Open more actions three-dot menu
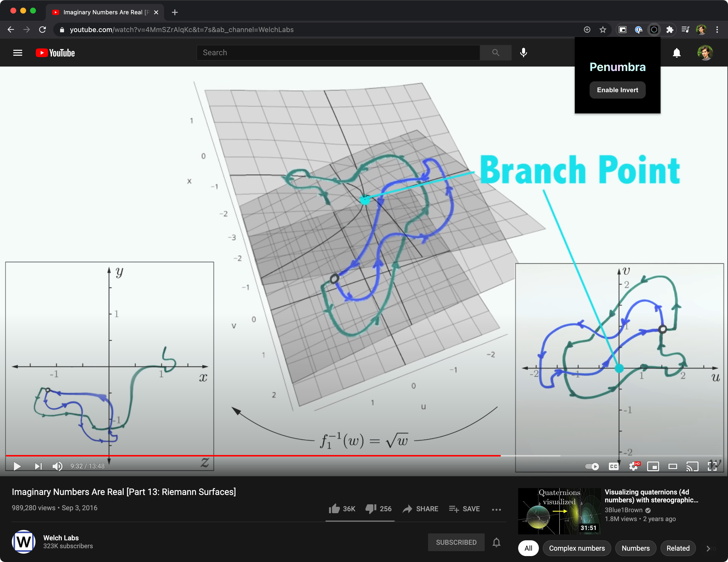 click(496, 509)
